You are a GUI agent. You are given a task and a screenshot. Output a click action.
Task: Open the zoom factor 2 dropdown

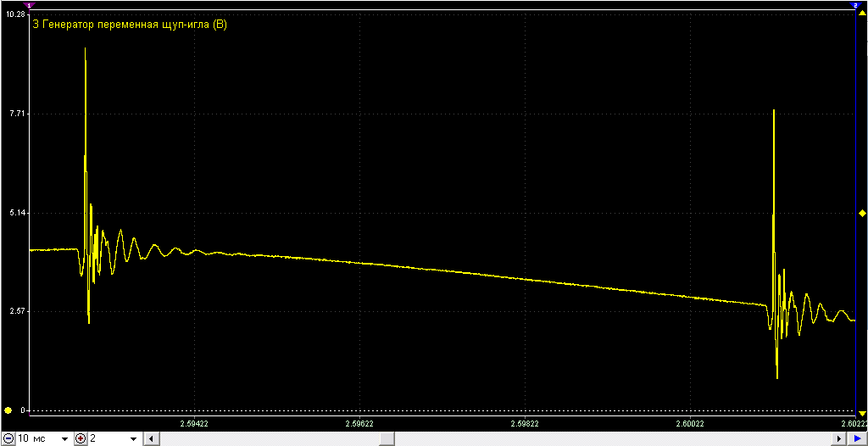click(133, 439)
